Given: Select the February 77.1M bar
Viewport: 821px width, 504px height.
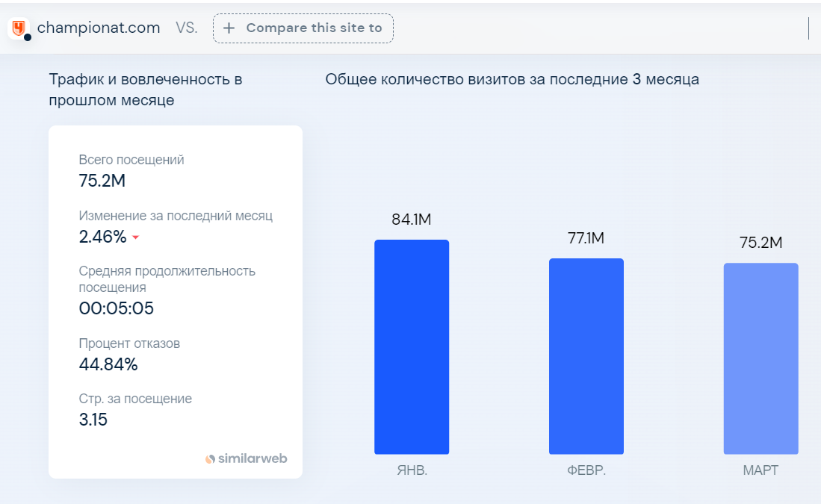Looking at the screenshot, I should [586, 356].
